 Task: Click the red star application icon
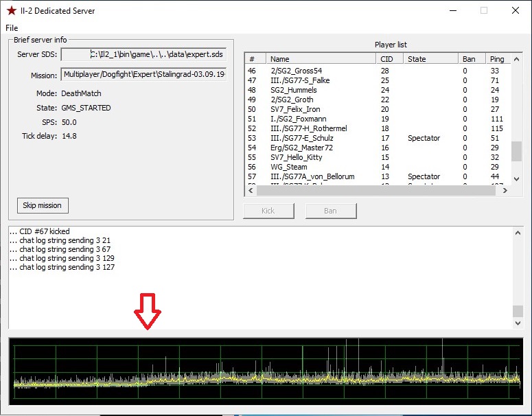click(x=11, y=11)
